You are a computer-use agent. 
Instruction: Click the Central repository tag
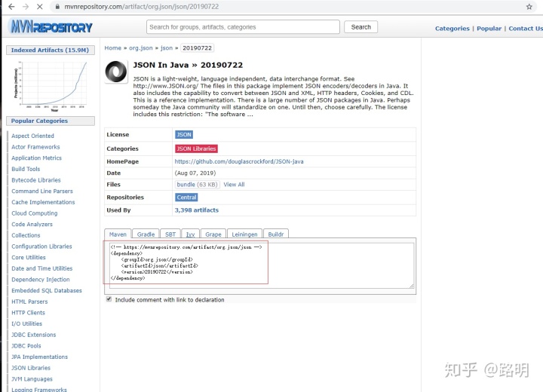pyautogui.click(x=186, y=198)
